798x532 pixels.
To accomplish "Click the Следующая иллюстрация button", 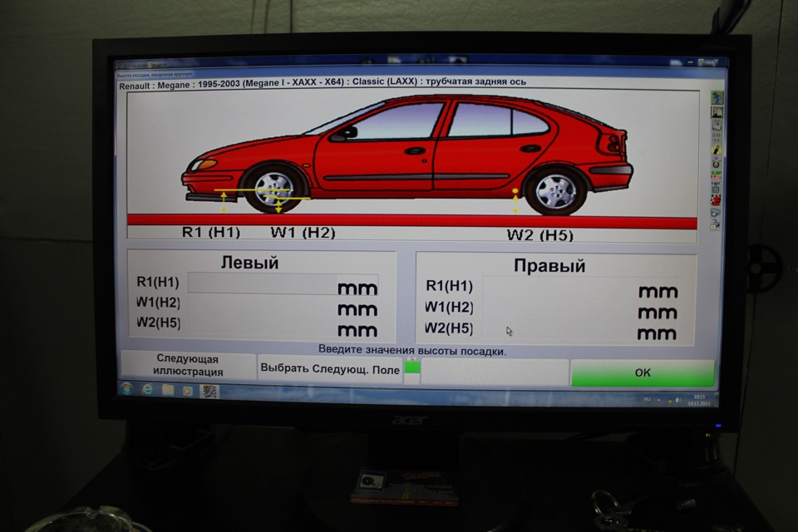I will point(189,365).
